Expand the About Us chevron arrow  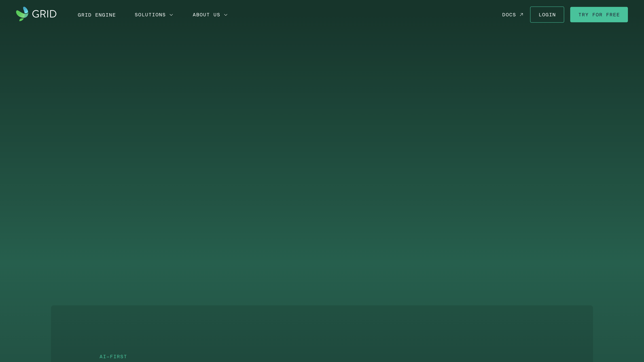(x=226, y=15)
